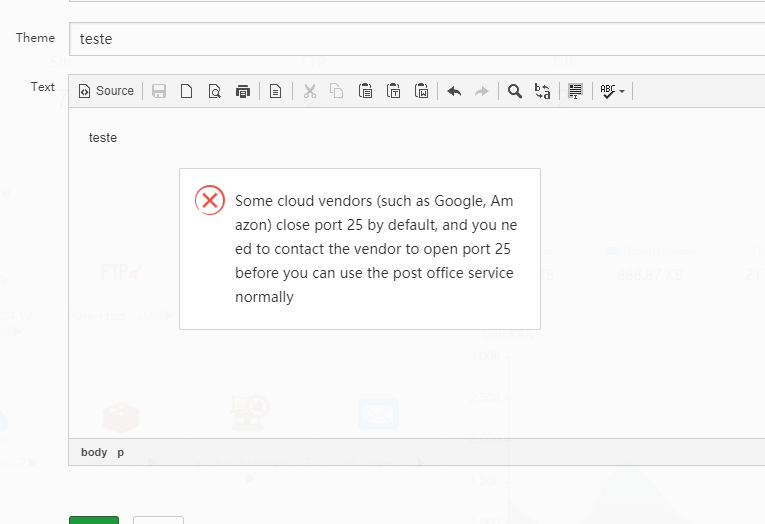
Task: Click the Select All icon
Action: click(x=576, y=91)
